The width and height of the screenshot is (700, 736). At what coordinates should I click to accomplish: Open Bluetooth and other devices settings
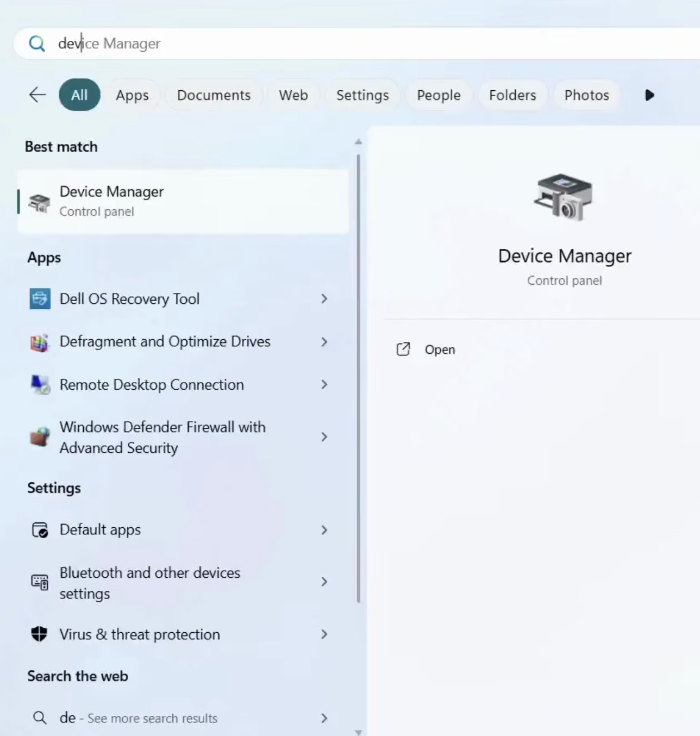tap(183, 582)
